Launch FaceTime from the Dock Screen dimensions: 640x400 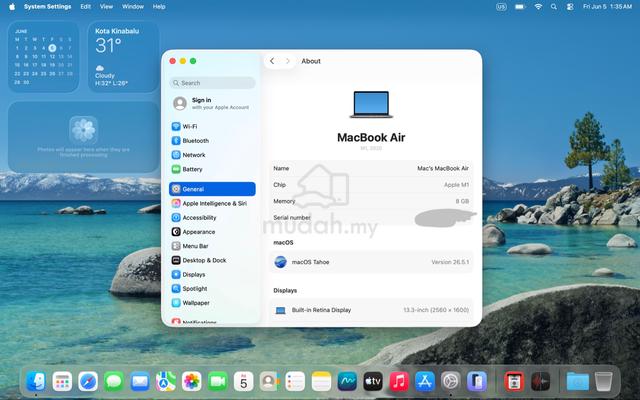tap(218, 382)
